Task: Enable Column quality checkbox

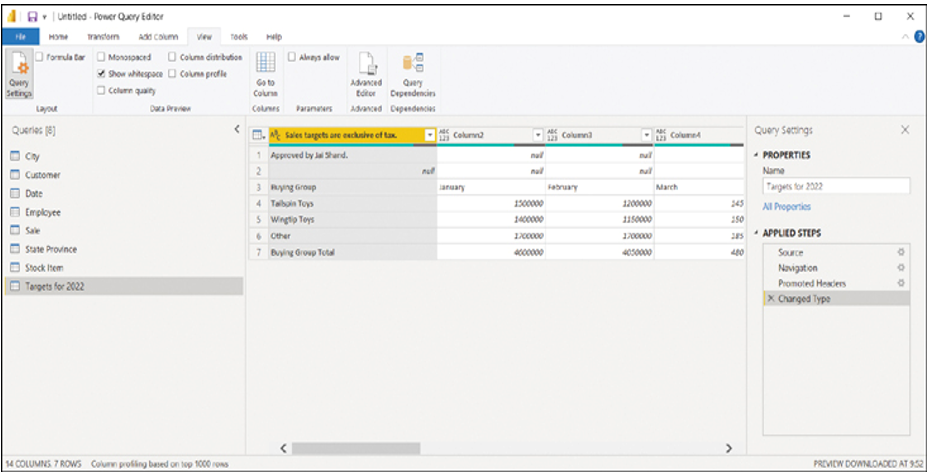Action: point(101,90)
